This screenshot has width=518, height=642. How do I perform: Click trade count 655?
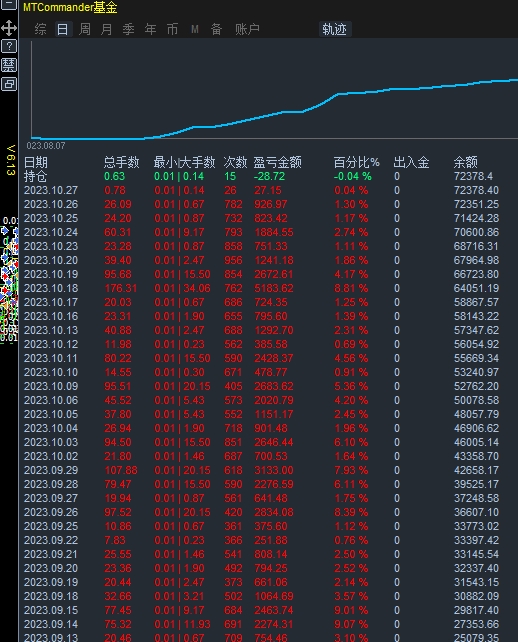(x=233, y=316)
